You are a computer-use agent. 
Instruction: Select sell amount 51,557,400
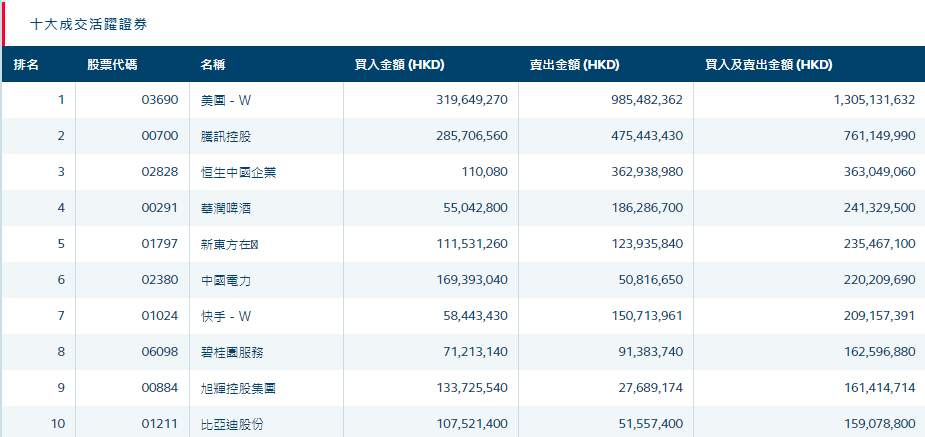(x=650, y=424)
